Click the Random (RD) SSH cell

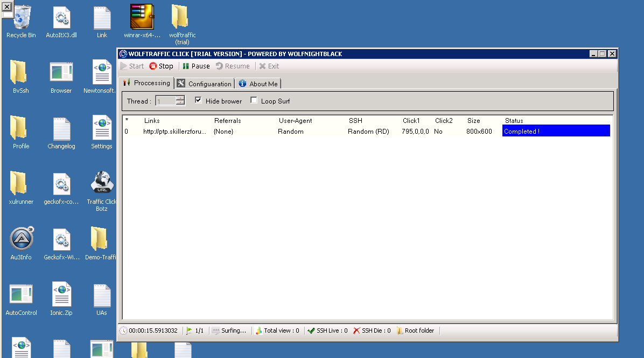[x=368, y=132]
